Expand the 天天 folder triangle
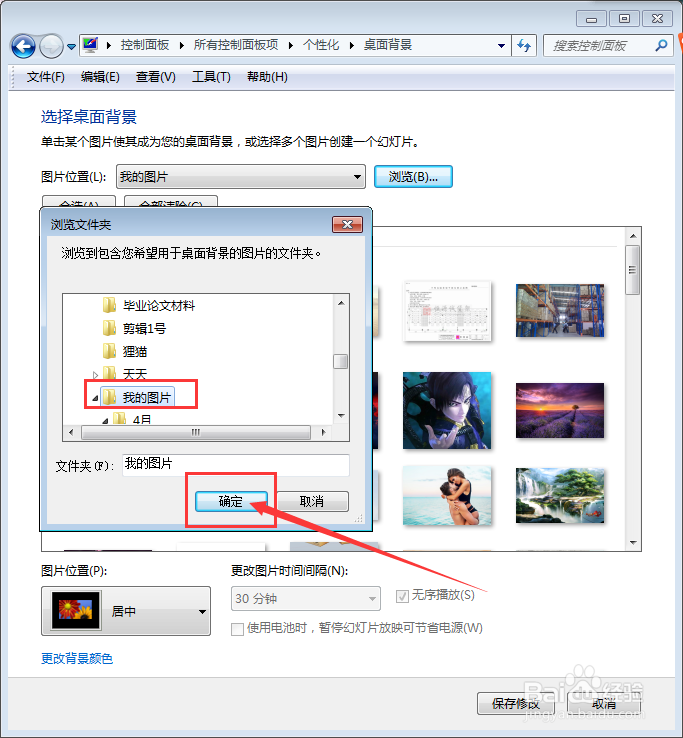The width and height of the screenshot is (683, 738). pyautogui.click(x=96, y=375)
